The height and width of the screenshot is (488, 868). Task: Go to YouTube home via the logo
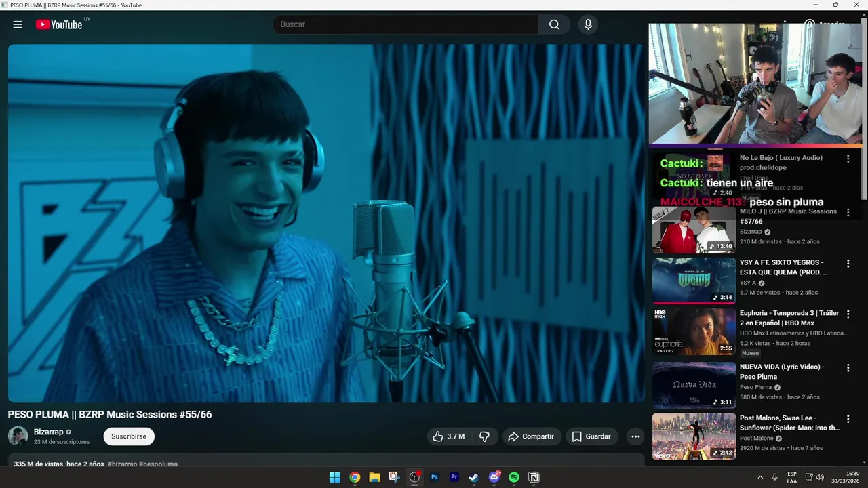tap(59, 24)
